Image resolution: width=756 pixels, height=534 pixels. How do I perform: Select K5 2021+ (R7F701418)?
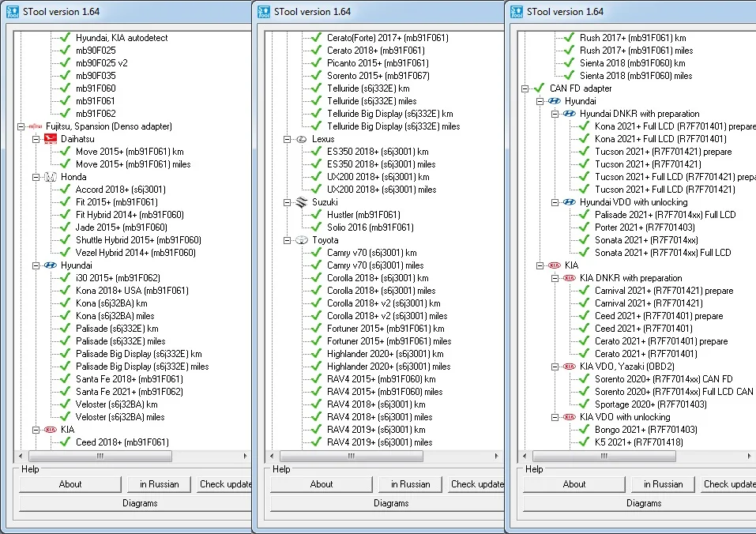(x=639, y=442)
